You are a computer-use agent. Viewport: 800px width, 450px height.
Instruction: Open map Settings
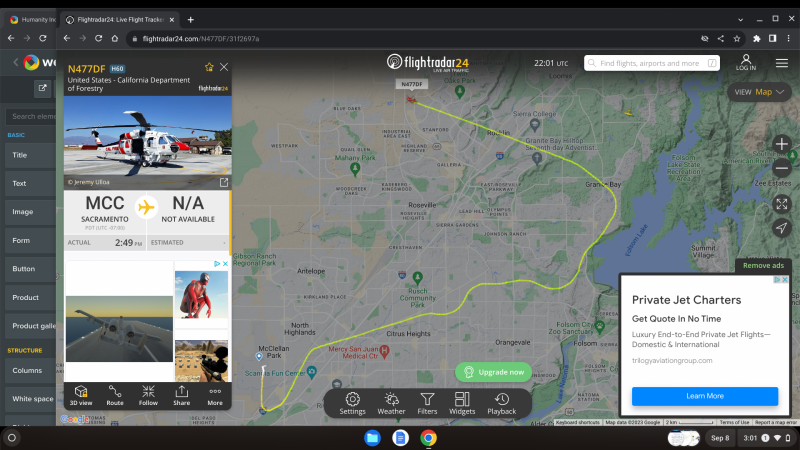353,403
